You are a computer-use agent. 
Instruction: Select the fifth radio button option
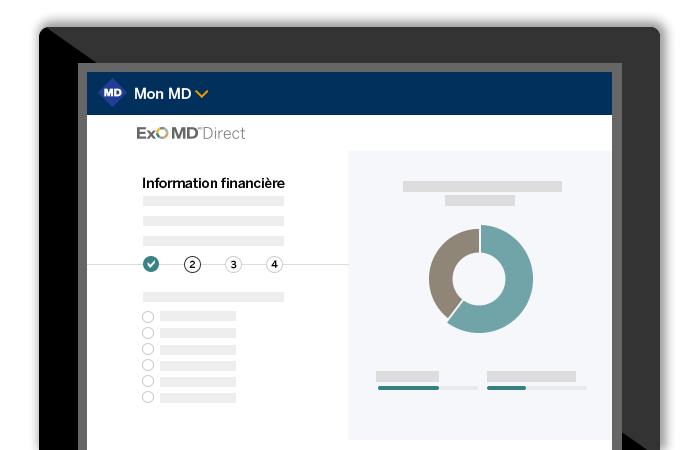(x=148, y=381)
